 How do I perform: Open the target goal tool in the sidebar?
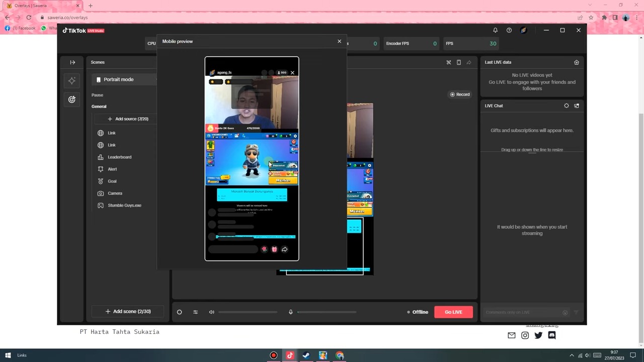[72, 100]
